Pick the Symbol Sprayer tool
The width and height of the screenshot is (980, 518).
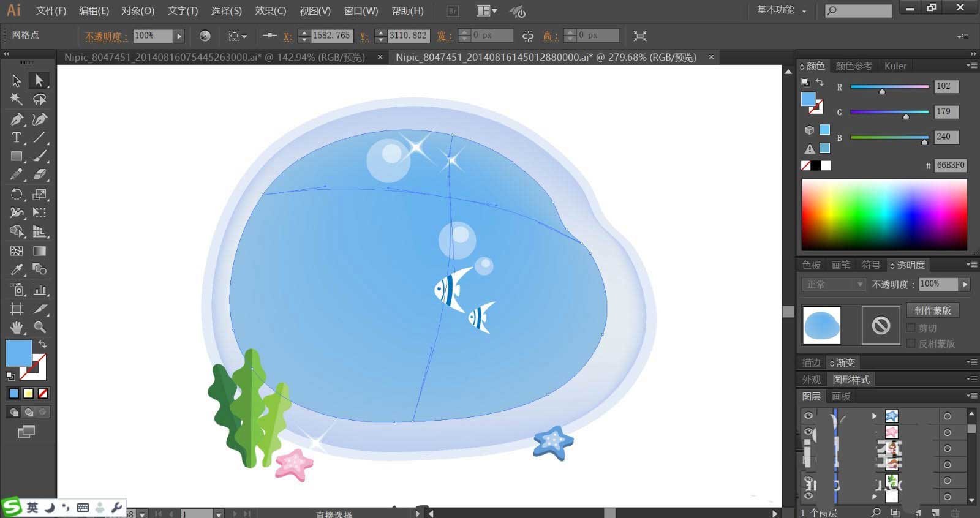[17, 290]
